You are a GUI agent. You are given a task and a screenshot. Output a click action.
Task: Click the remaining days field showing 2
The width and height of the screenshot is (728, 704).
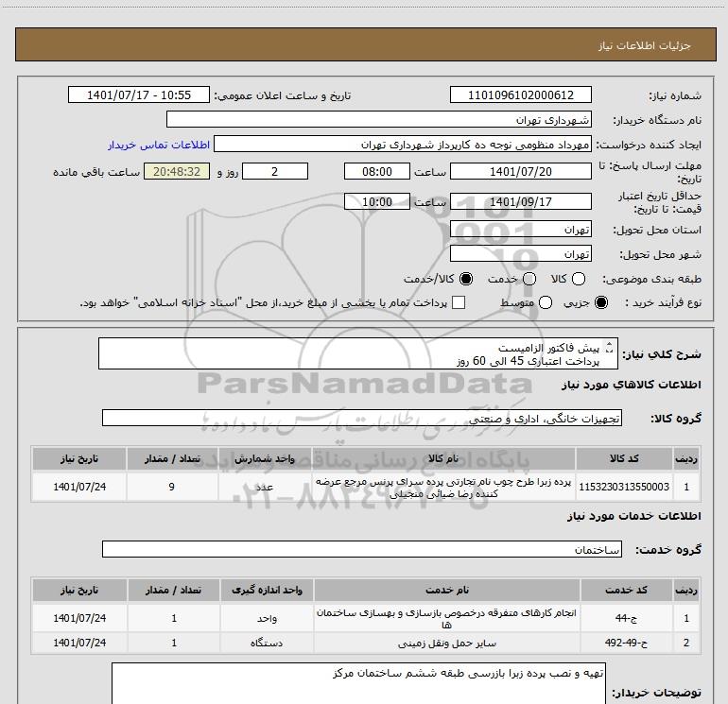click(275, 171)
